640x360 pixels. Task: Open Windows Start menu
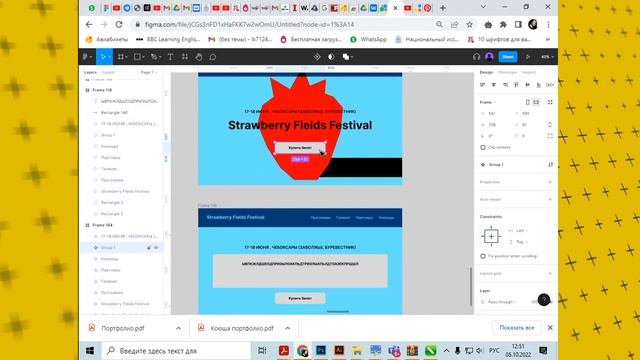coord(90,351)
